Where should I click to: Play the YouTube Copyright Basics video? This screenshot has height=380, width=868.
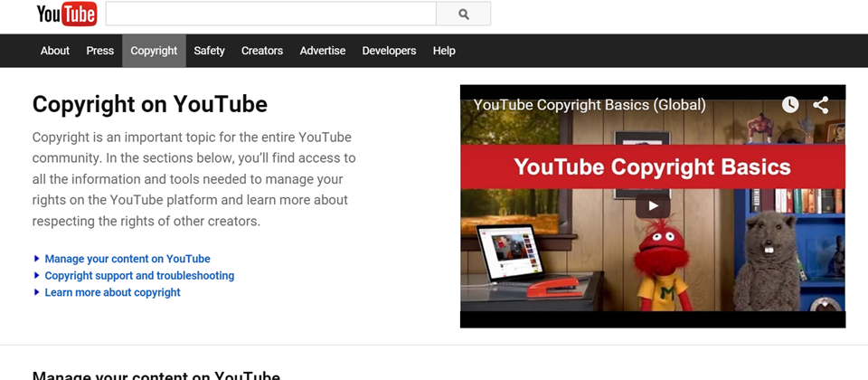[x=652, y=205]
